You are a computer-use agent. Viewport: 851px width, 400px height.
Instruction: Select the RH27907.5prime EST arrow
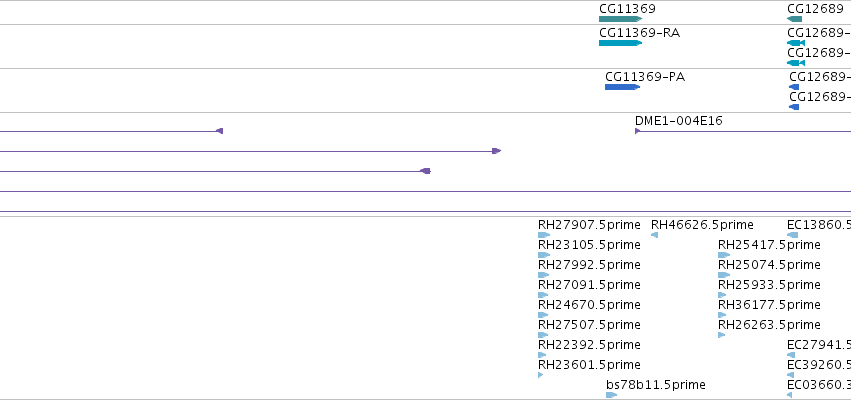tap(544, 235)
